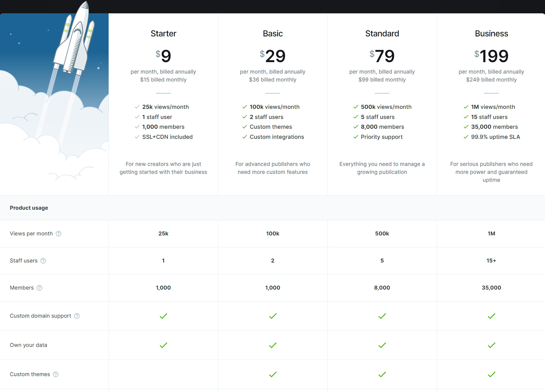This screenshot has height=392, width=545.
Task: Open the Members help icon
Action: pyautogui.click(x=39, y=288)
